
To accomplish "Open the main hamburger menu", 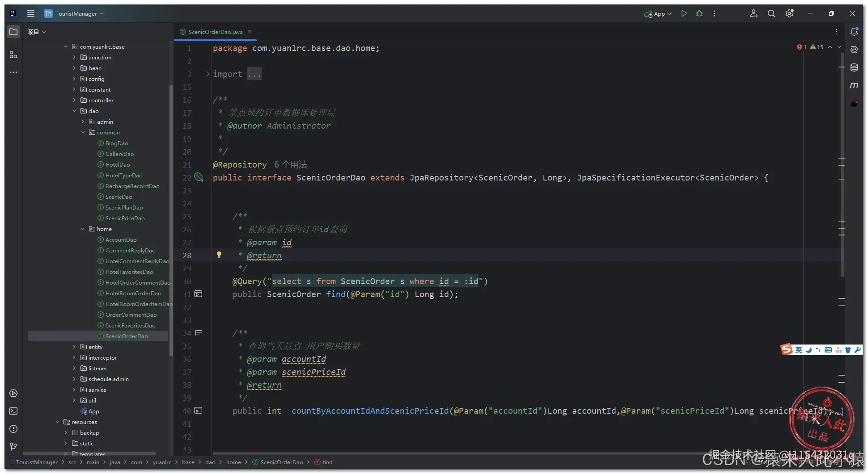I will [x=31, y=14].
